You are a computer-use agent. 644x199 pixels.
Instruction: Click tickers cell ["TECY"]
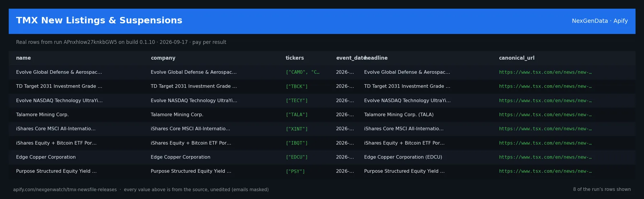[297, 101]
